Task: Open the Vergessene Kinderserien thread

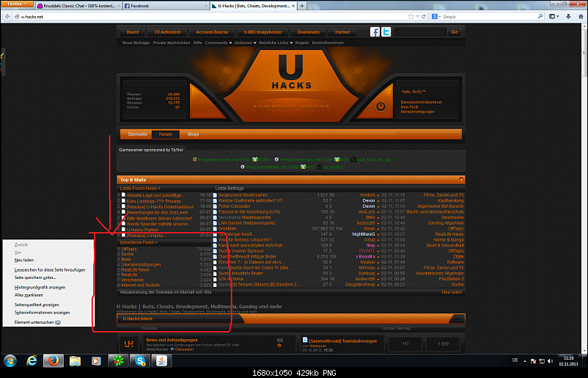Action: pyautogui.click(x=243, y=195)
